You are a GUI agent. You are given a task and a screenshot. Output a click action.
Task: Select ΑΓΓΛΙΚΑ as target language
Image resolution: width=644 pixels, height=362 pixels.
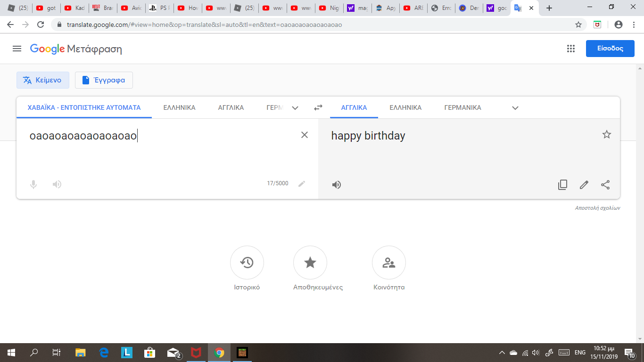(354, 107)
